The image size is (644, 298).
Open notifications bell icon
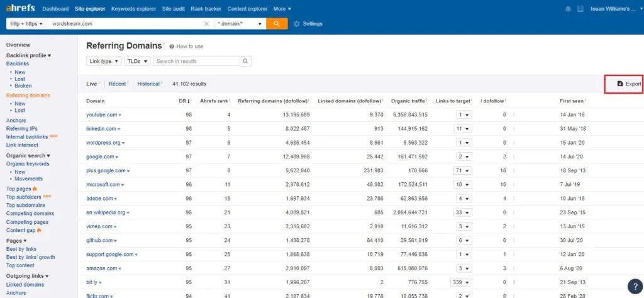569,9
